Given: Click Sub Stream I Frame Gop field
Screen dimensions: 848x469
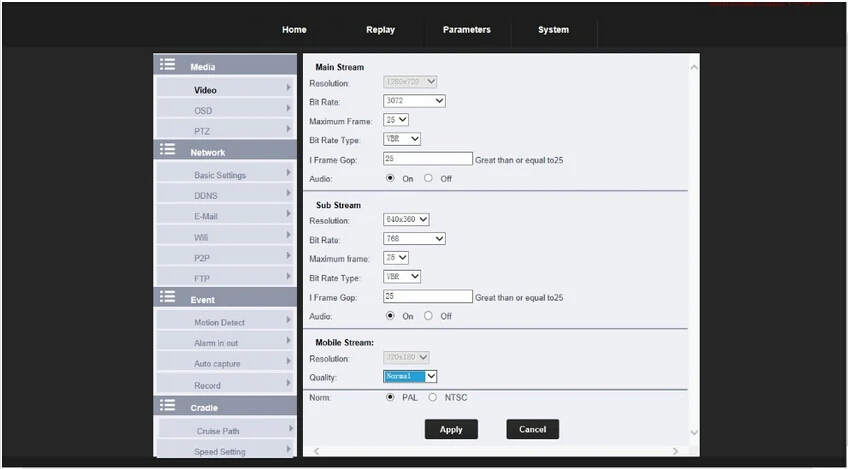Looking at the screenshot, I should (x=428, y=296).
